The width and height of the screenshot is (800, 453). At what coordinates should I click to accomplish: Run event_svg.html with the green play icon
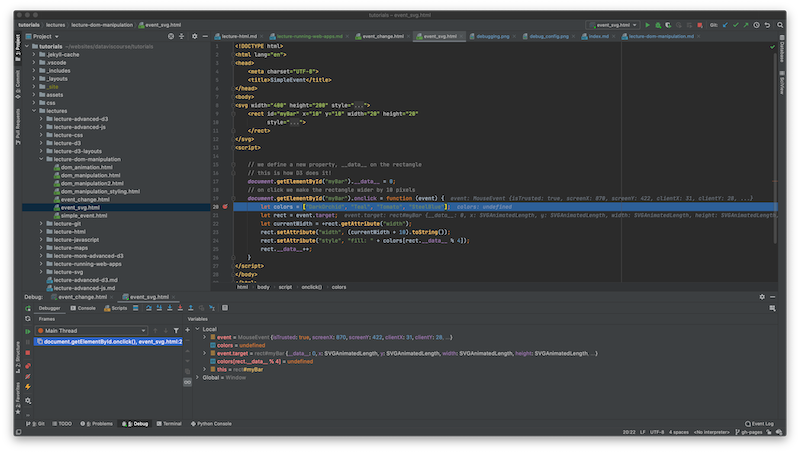647,25
